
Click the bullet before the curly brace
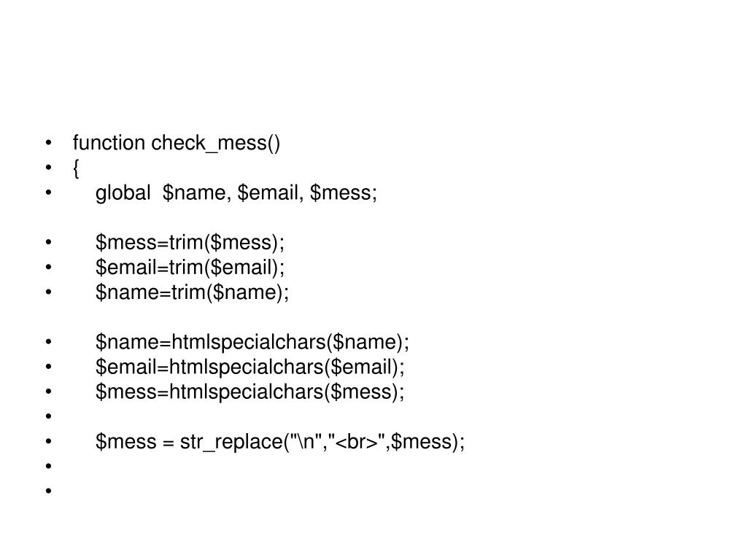(x=49, y=168)
